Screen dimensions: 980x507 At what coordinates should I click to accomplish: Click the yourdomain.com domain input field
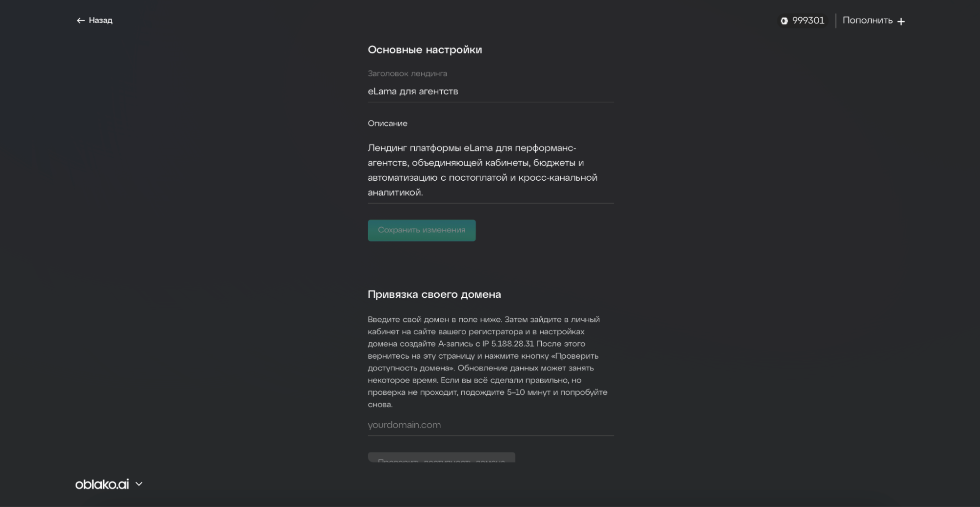490,425
